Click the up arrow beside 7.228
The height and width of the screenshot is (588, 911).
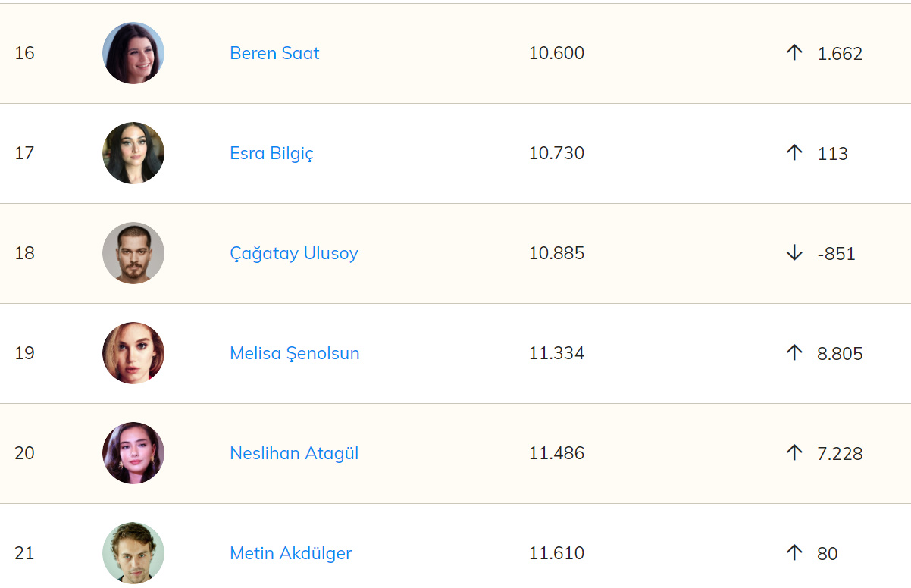(x=794, y=453)
